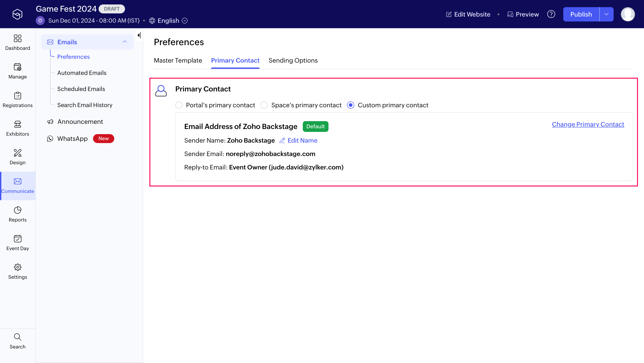Open the English language dropdown

point(168,21)
